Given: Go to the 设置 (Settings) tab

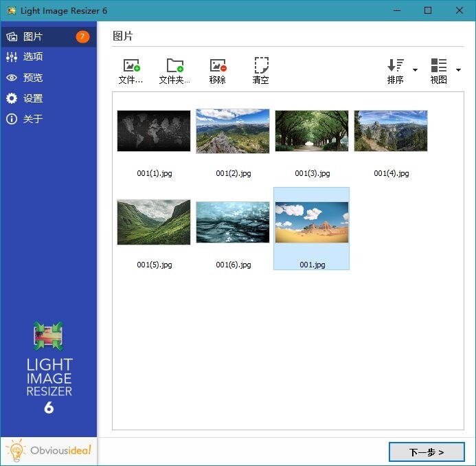Looking at the screenshot, I should (33, 98).
